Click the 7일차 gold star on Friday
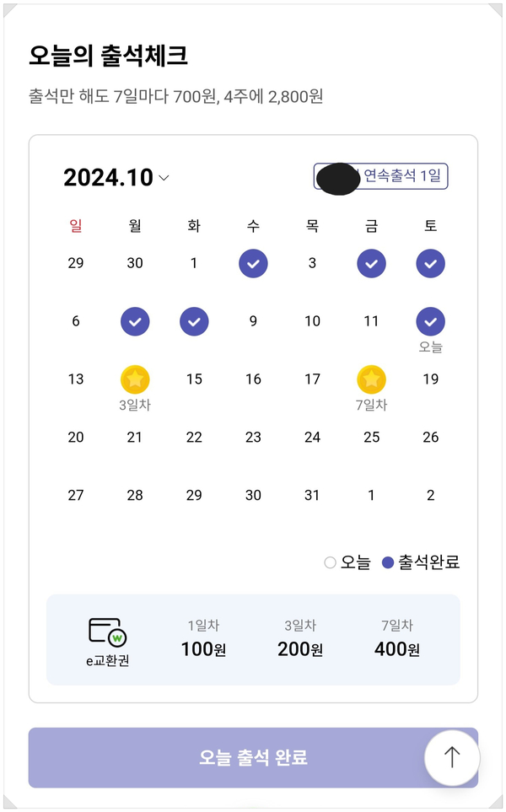This screenshot has height=812, width=506. point(371,379)
